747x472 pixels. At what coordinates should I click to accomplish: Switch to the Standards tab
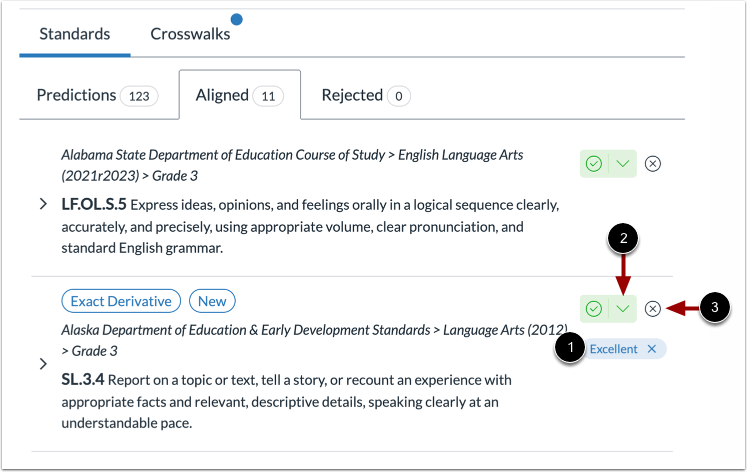coord(75,34)
